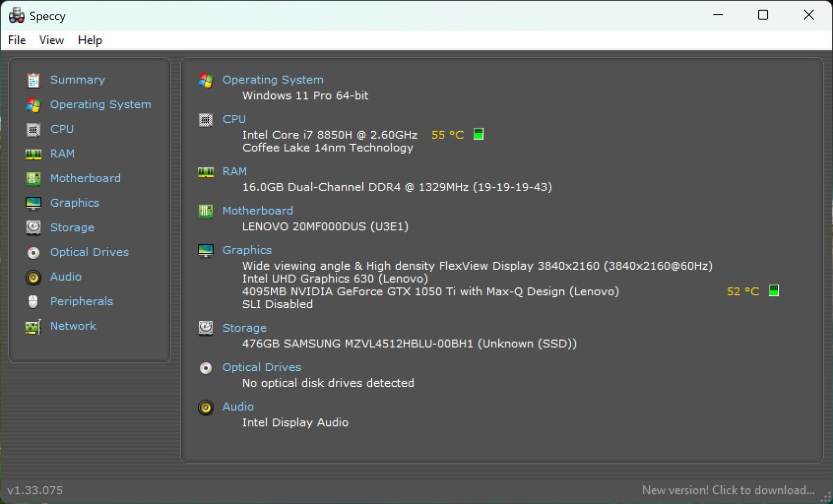Click the Optical Drives disc icon in sidebar
The image size is (833, 504).
click(x=33, y=253)
